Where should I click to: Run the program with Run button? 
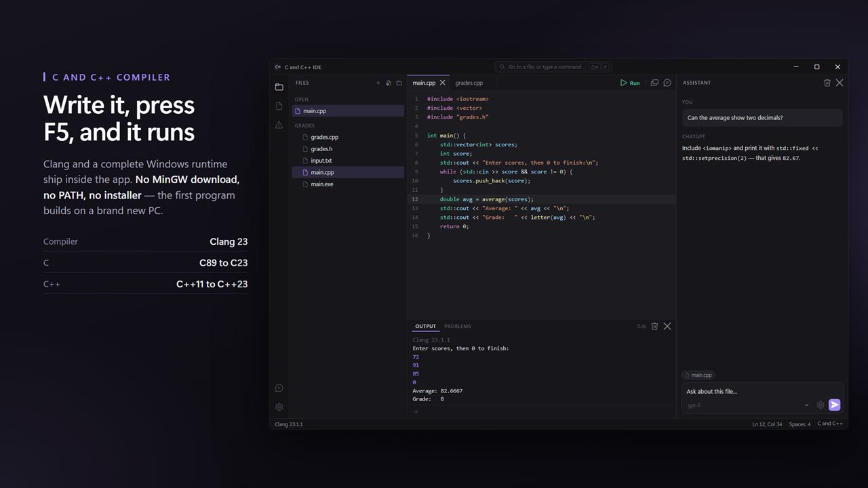630,83
